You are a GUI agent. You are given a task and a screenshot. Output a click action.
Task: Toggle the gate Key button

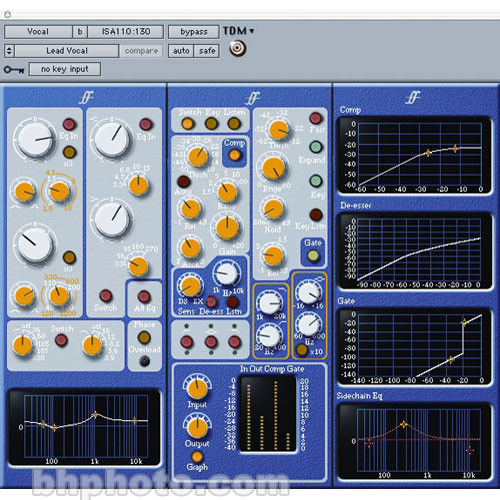(316, 181)
